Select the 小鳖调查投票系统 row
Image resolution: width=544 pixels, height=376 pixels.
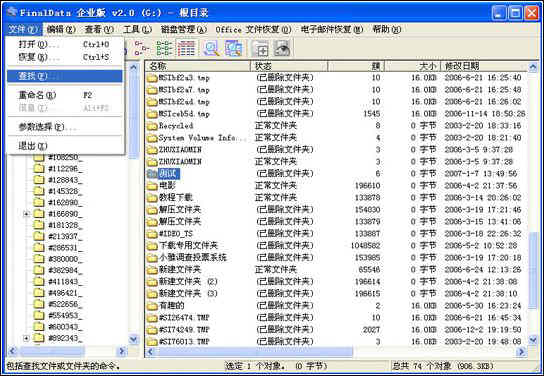click(336, 258)
